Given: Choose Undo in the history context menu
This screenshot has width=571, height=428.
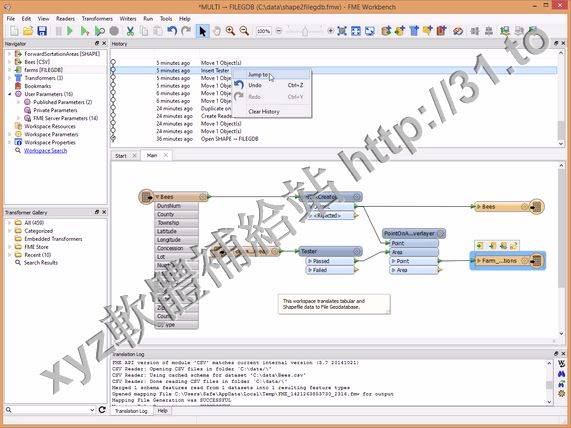Looking at the screenshot, I should coord(271,85).
